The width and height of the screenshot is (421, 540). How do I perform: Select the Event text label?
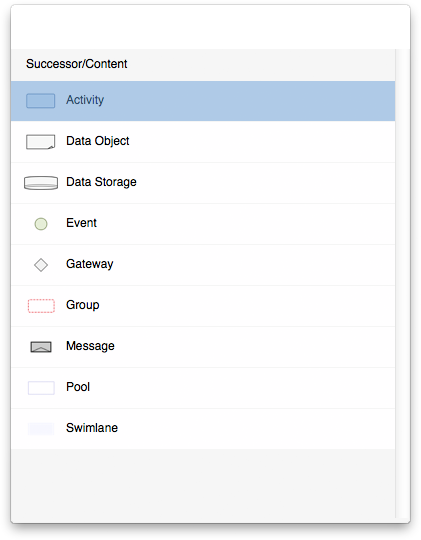click(81, 223)
